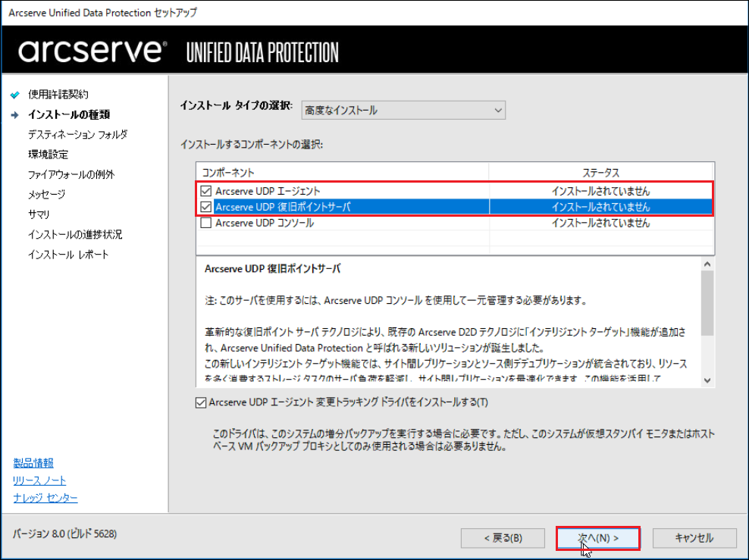
Task: Toggle 変更トラッキング ドライバをインストールする checkbox
Action: (x=201, y=402)
